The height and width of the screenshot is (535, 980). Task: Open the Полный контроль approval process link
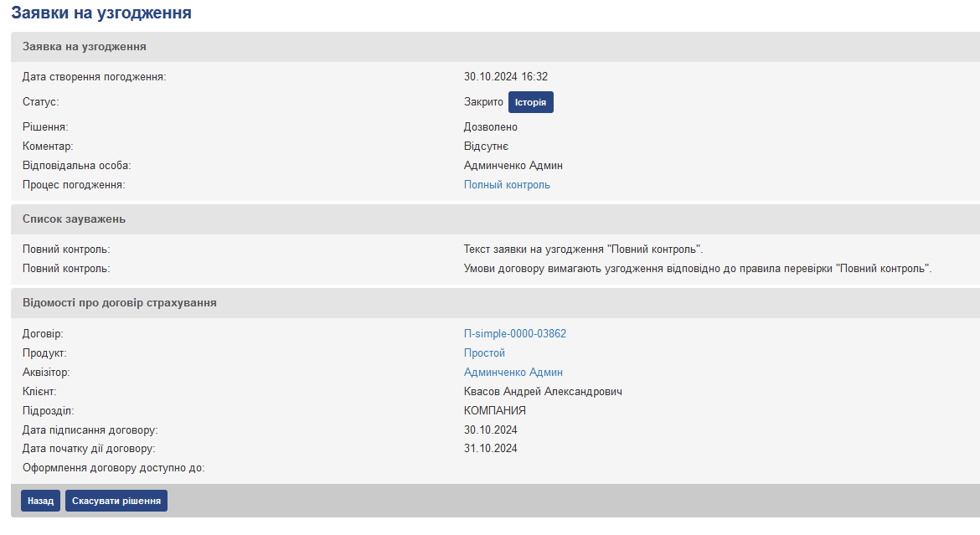point(507,185)
